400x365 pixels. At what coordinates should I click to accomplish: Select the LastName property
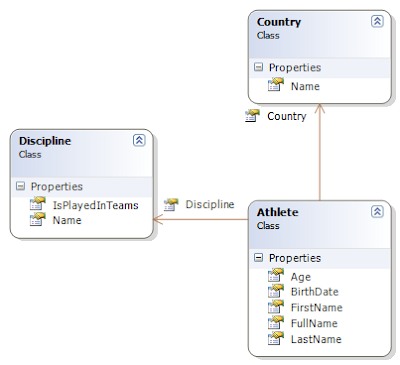click(x=316, y=339)
